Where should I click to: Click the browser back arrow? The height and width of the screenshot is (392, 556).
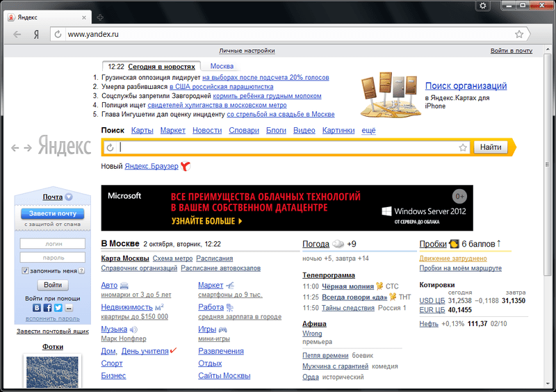(17, 34)
